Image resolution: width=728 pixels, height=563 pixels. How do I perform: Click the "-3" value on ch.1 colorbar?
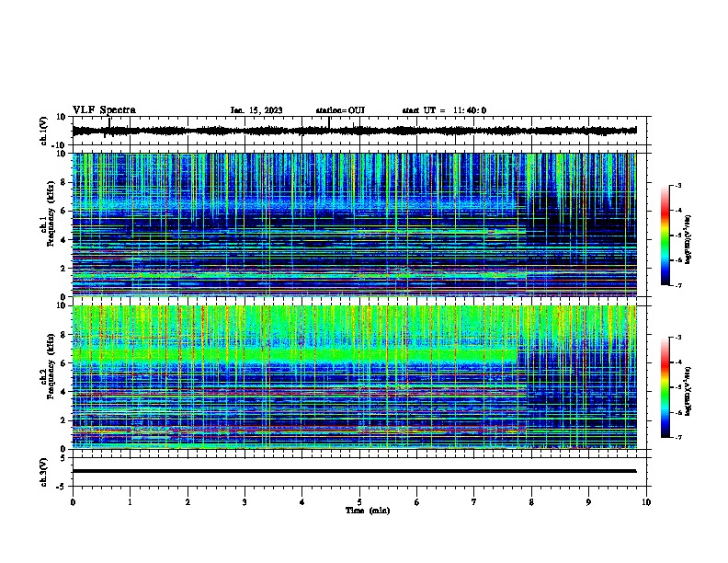(x=677, y=185)
